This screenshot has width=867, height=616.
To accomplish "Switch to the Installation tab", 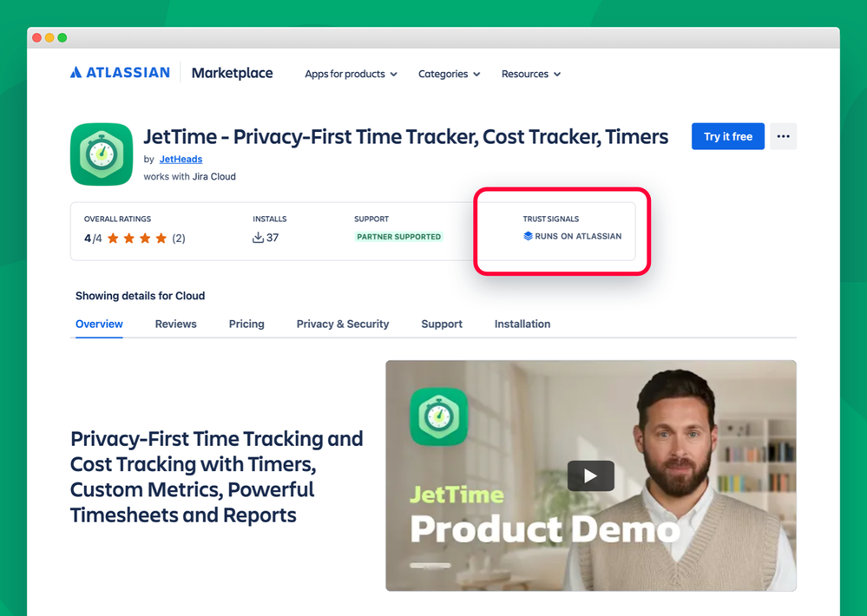I will coord(522,324).
